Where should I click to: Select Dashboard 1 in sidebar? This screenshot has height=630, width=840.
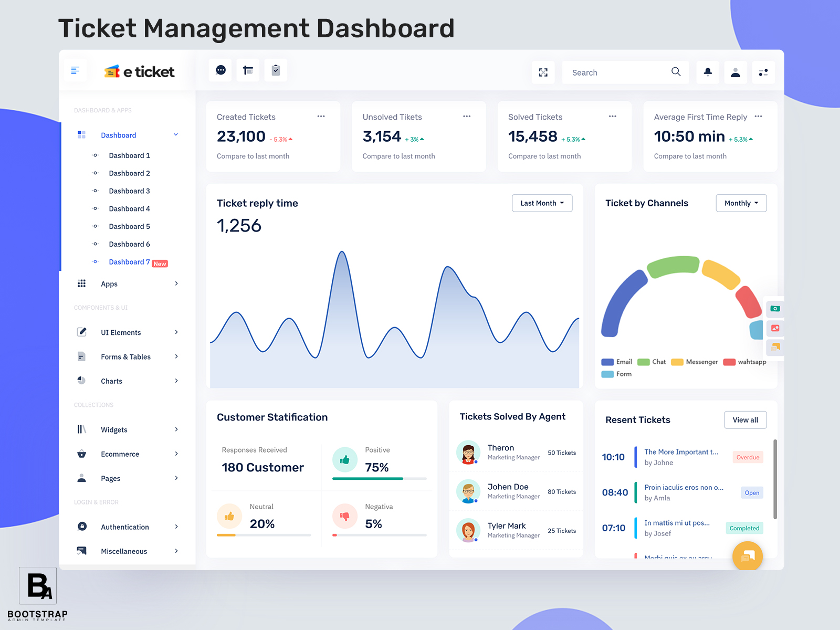129,155
